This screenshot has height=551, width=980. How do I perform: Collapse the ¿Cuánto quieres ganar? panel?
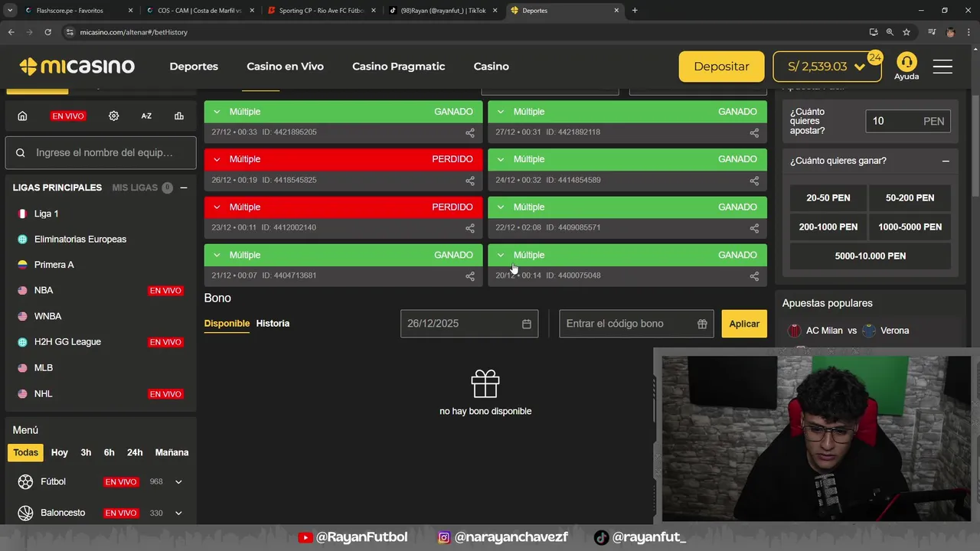click(x=946, y=161)
